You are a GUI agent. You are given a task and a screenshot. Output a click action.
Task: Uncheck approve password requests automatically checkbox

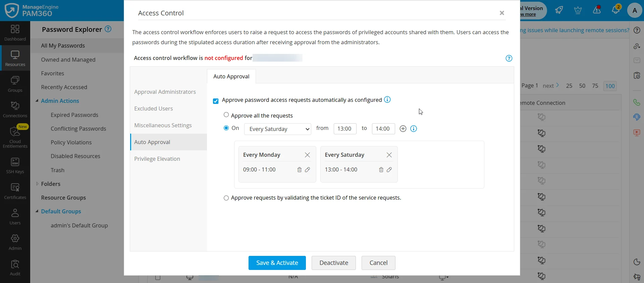click(216, 101)
